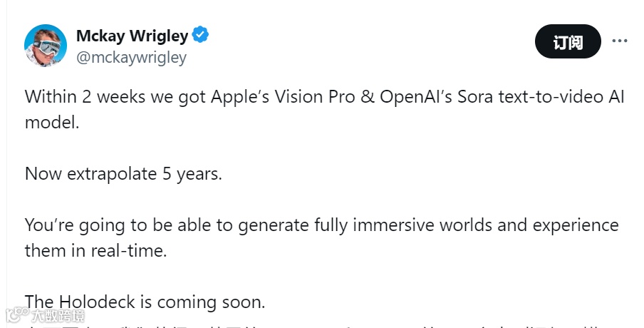Open the @mckaywrigley handle link
The height and width of the screenshot is (328, 644).
(130, 58)
